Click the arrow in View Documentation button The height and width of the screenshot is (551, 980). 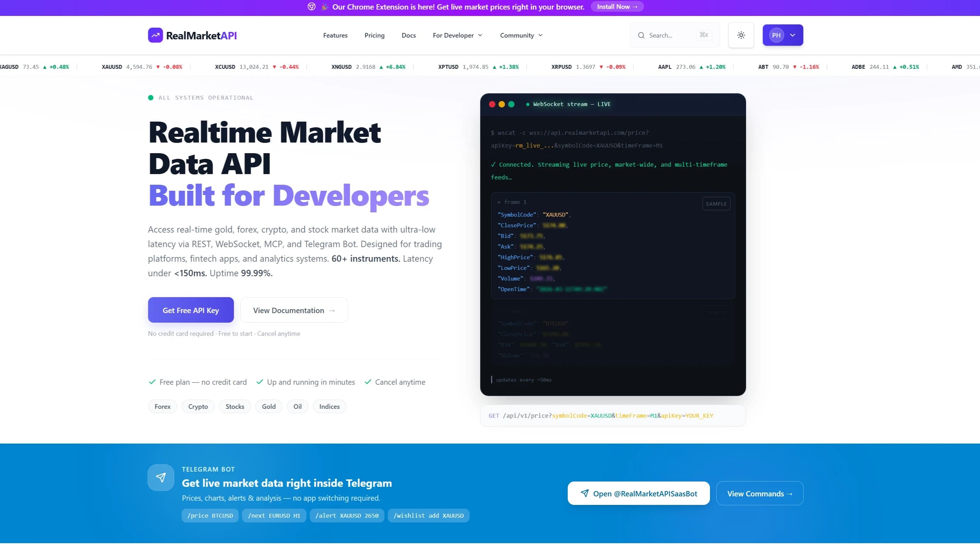pyautogui.click(x=332, y=310)
